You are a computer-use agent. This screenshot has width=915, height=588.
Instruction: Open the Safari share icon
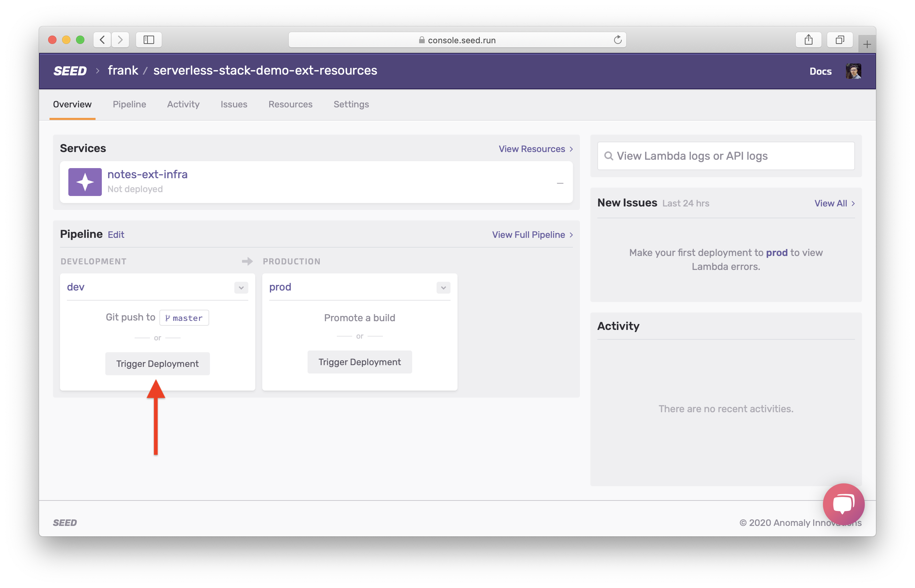point(808,40)
